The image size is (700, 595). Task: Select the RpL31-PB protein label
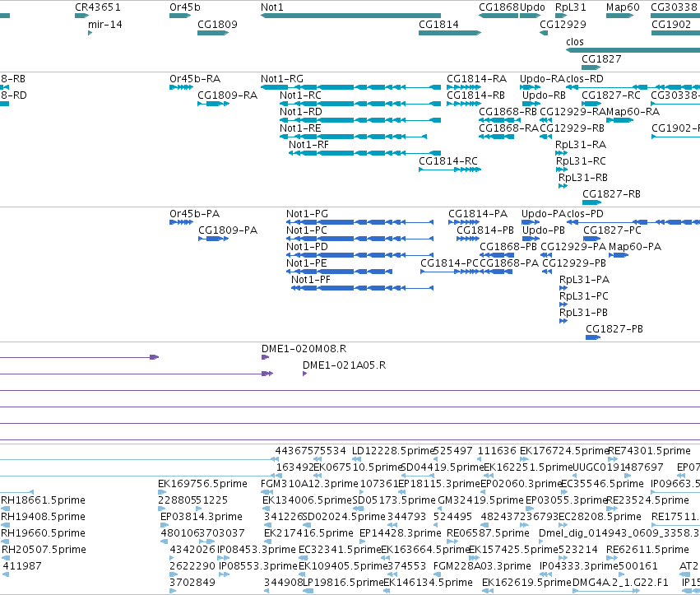(583, 312)
